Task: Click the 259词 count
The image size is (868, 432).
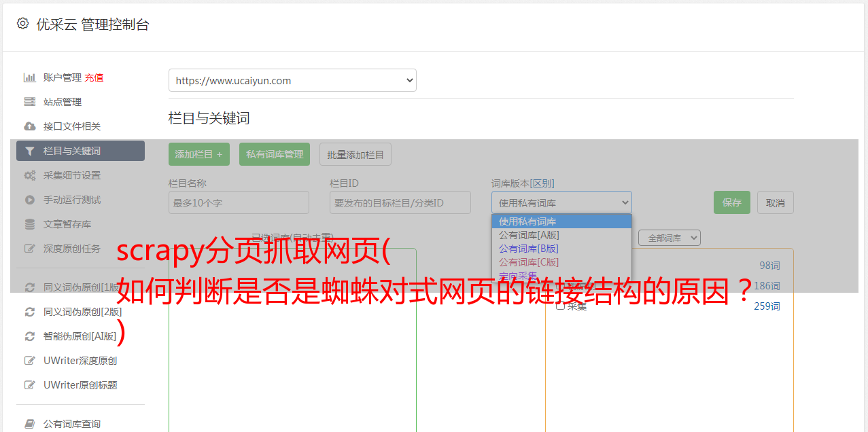Action: (767, 306)
